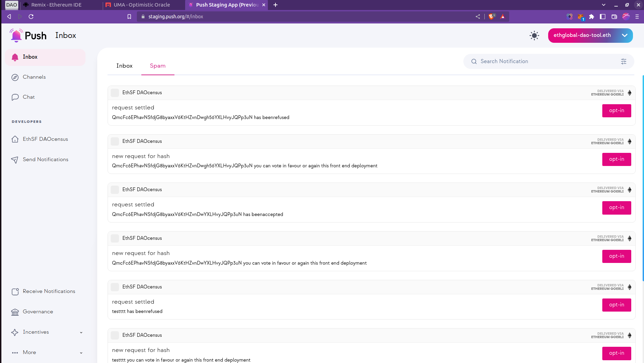Viewport: 644px width, 363px height.
Task: Opt-in on testttt has beenrefused notification
Action: click(616, 305)
